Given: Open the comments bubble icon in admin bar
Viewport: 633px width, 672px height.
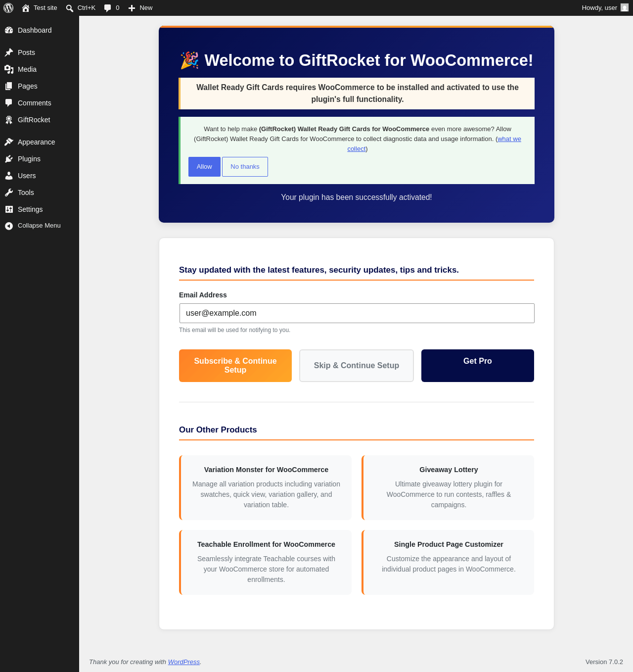Looking at the screenshot, I should click(108, 8).
